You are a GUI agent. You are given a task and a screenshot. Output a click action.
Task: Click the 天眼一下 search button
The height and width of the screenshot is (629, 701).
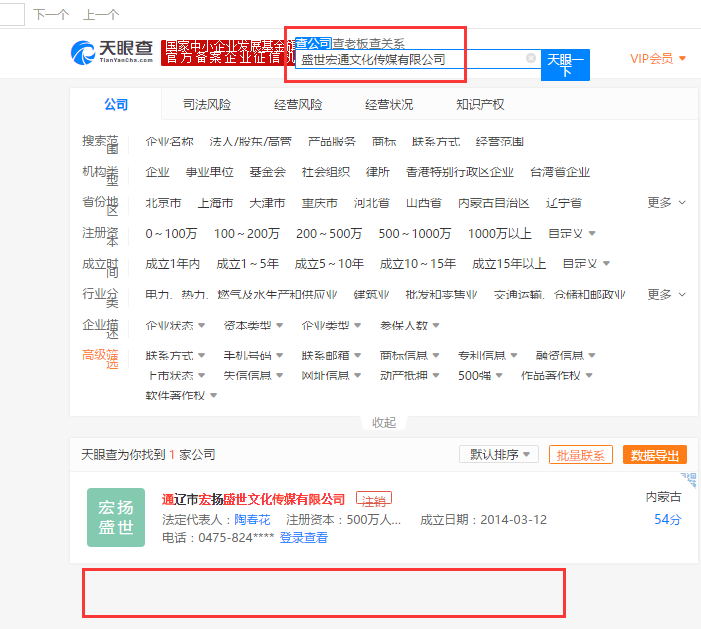tap(565, 65)
